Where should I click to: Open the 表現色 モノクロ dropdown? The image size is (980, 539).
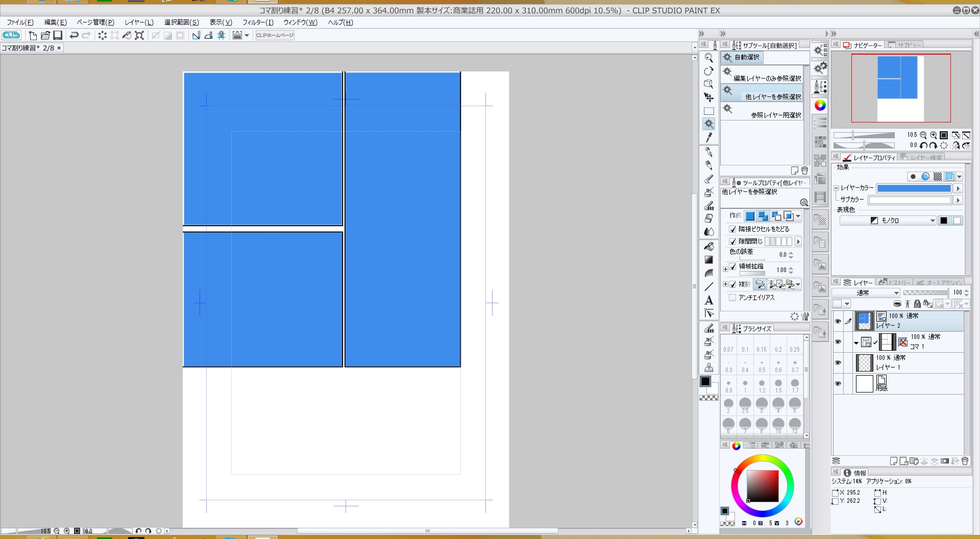(x=888, y=220)
